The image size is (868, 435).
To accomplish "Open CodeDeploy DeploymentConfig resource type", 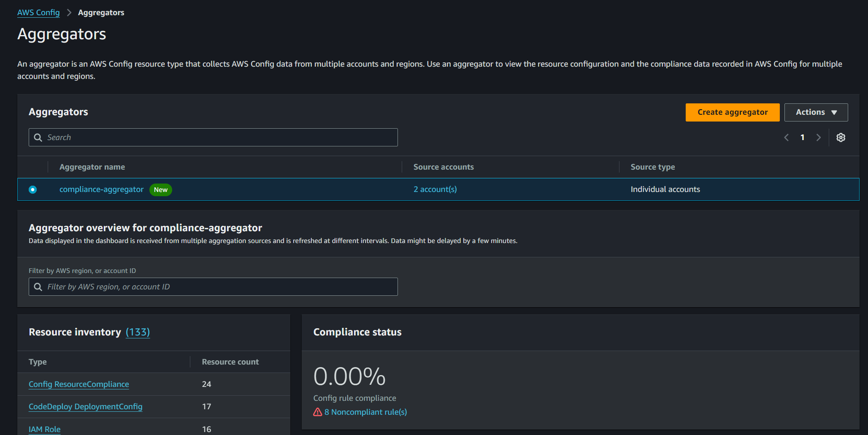I will (x=86, y=407).
